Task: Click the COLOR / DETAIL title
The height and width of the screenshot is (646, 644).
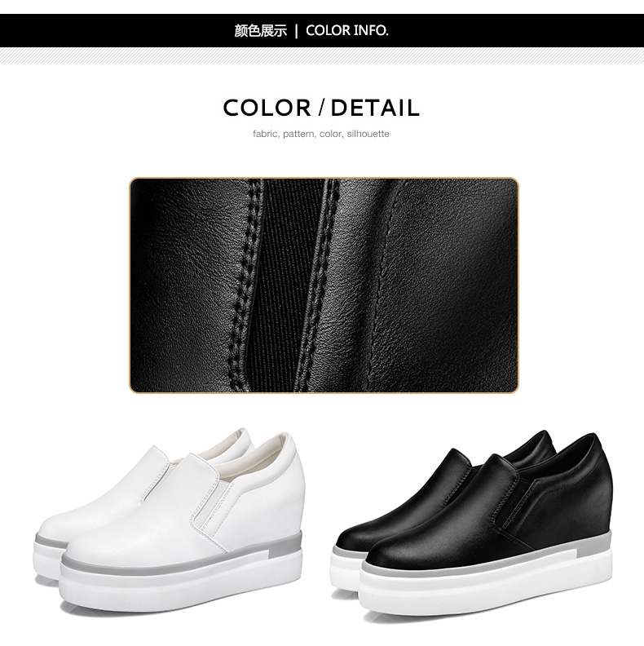Action: point(321,108)
